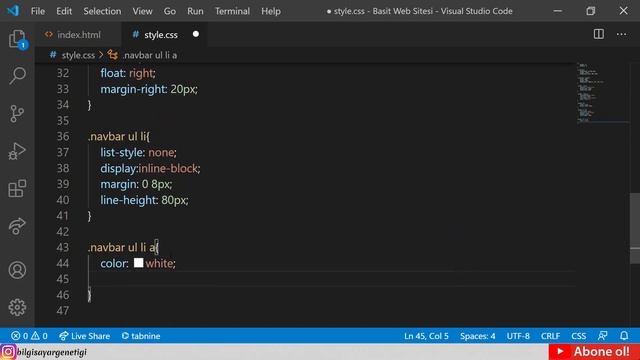640x360 pixels.
Task: Click the Abone ol! subscribe button
Action: click(x=594, y=352)
